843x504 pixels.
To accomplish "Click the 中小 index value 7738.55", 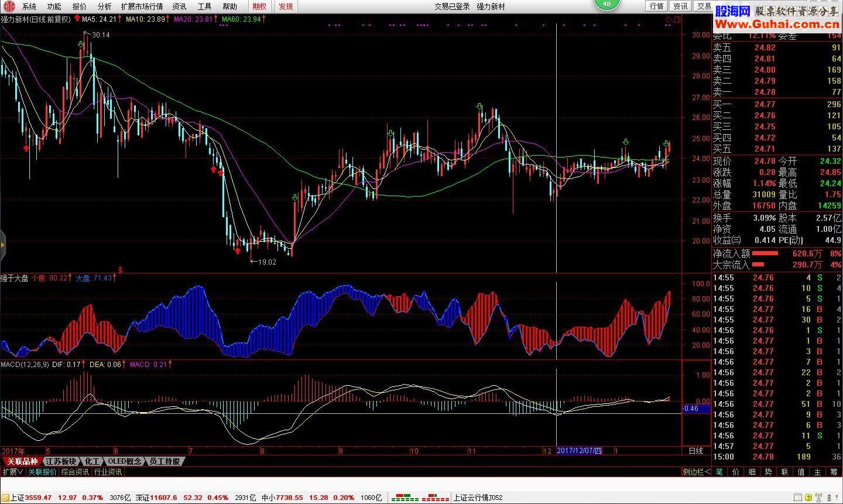I will 289,498.
